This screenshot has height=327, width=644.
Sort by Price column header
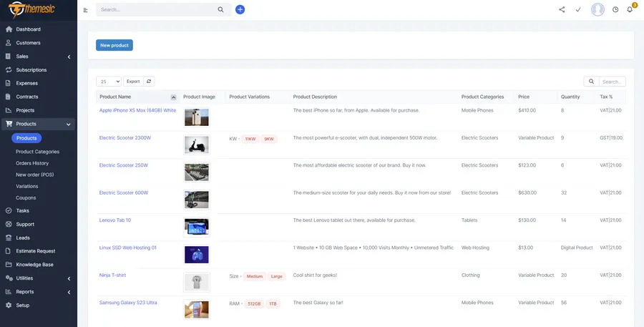pyautogui.click(x=524, y=97)
